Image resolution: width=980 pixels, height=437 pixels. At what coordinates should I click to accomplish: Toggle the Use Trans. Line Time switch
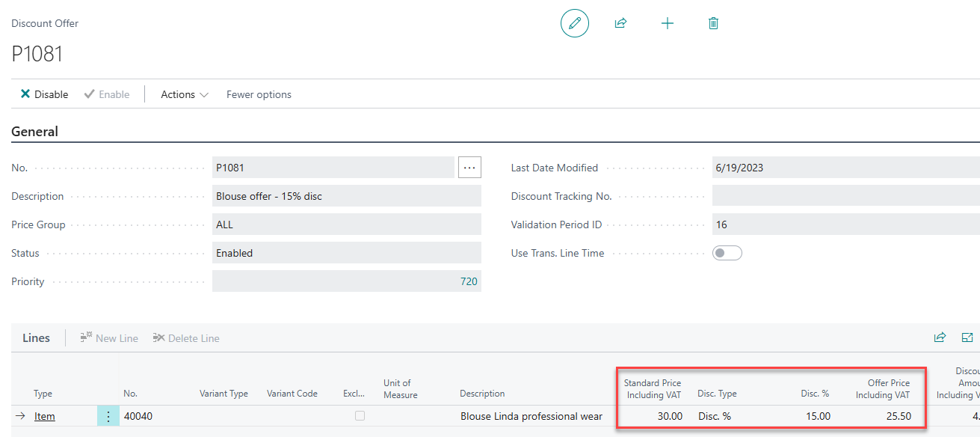coord(727,253)
